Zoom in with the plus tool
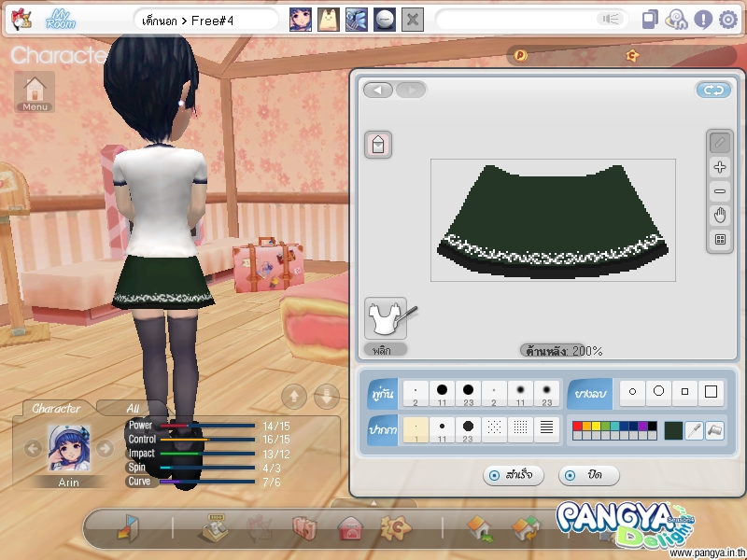Screen dimensions: 747x560 tap(719, 167)
